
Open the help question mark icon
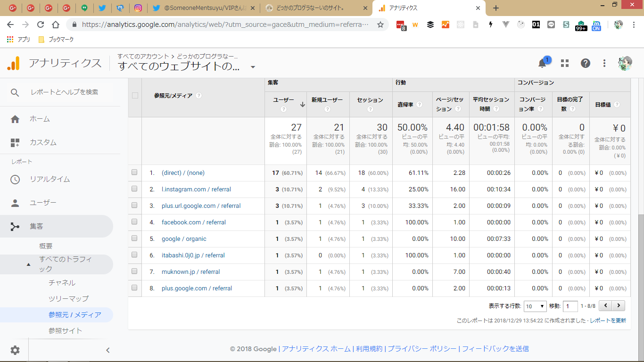pos(585,63)
